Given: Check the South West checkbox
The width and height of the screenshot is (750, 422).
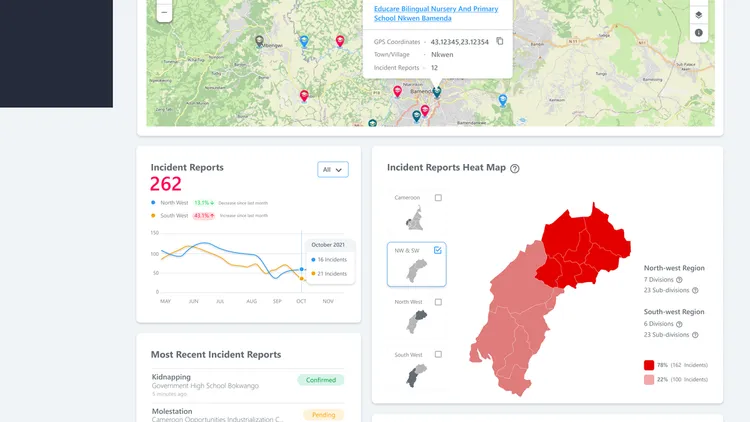Looking at the screenshot, I should [438, 354].
